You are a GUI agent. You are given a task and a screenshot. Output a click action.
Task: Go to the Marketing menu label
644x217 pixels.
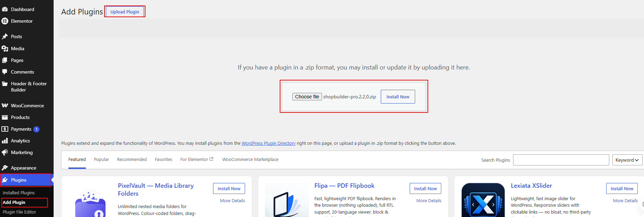click(x=22, y=152)
